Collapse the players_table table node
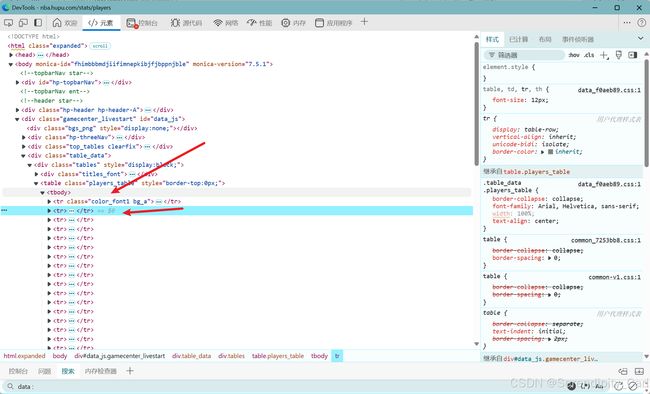Image resolution: width=650 pixels, height=394 pixels. (x=36, y=183)
